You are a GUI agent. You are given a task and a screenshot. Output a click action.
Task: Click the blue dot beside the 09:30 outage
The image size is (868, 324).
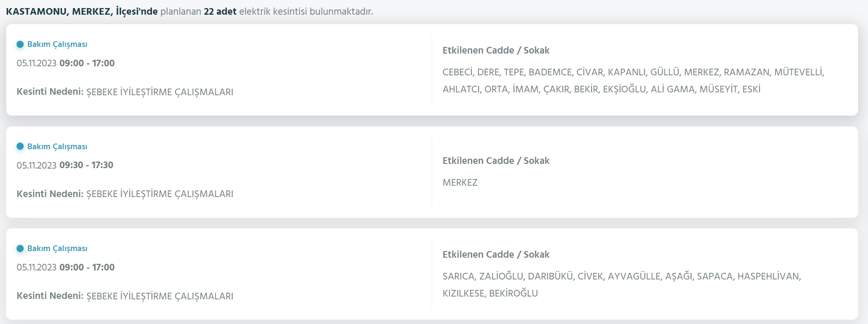[x=20, y=146]
